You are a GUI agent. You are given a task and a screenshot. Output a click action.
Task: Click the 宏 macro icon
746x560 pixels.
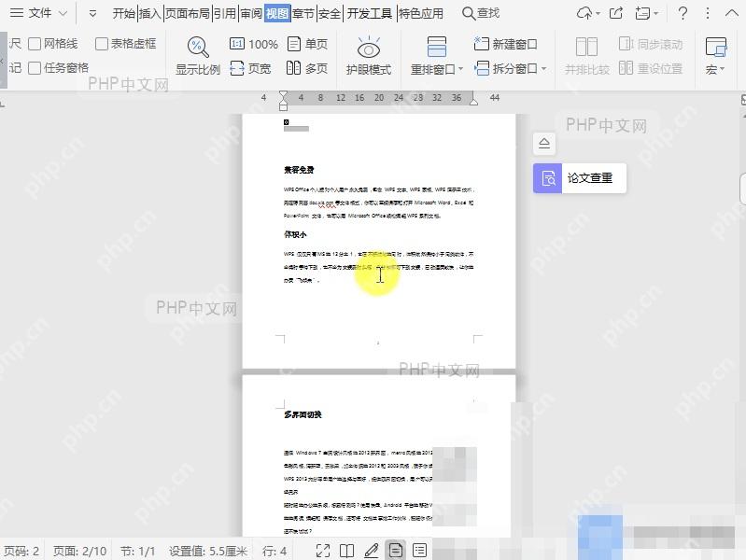[x=716, y=47]
